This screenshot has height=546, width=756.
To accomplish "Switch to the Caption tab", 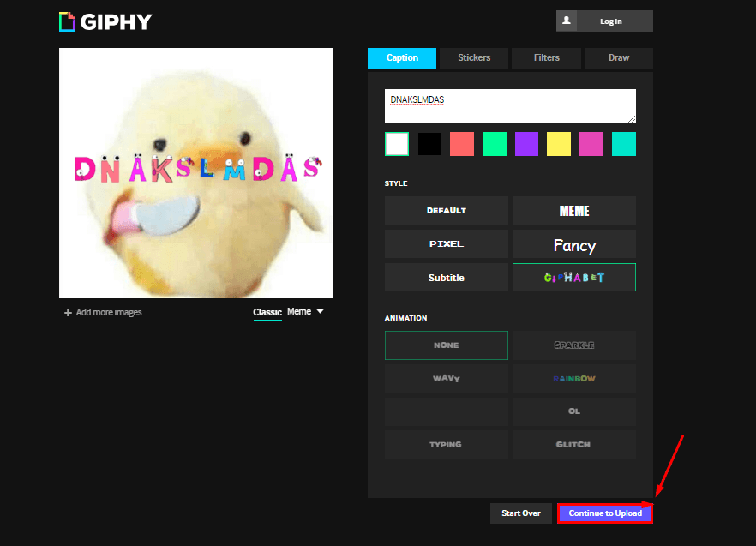I will coord(402,58).
